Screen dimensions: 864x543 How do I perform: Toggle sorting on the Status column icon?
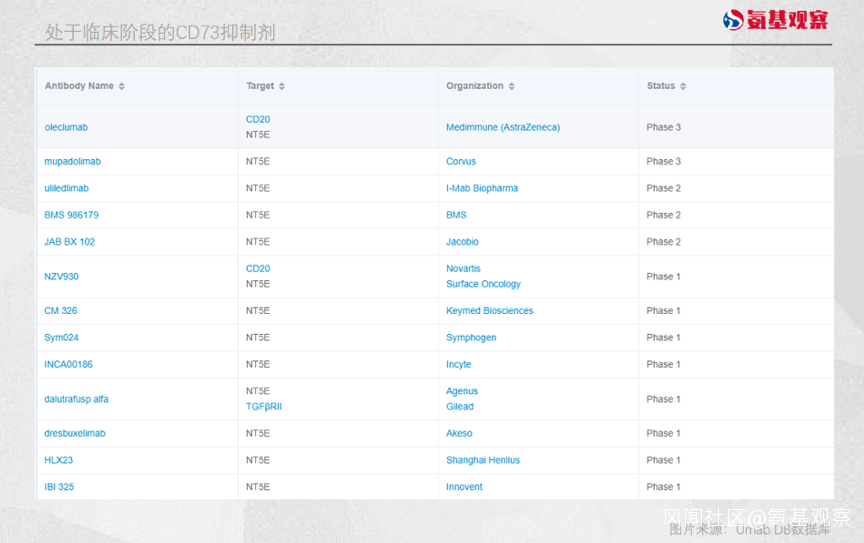pos(683,86)
